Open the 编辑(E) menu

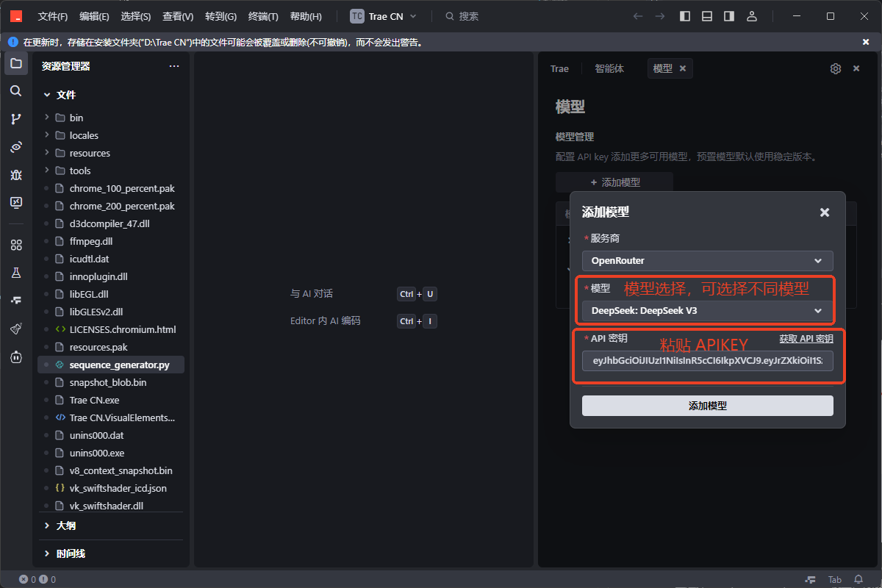[94, 16]
